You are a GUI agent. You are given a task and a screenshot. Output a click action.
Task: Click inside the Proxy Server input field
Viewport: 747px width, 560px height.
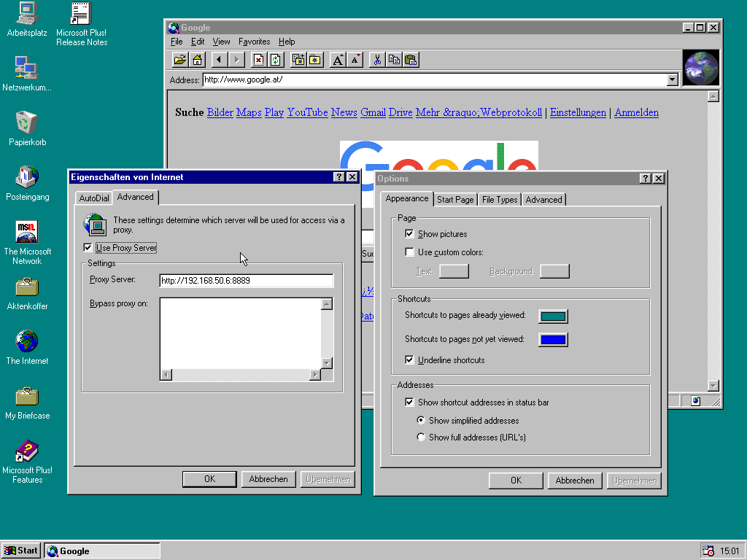246,281
